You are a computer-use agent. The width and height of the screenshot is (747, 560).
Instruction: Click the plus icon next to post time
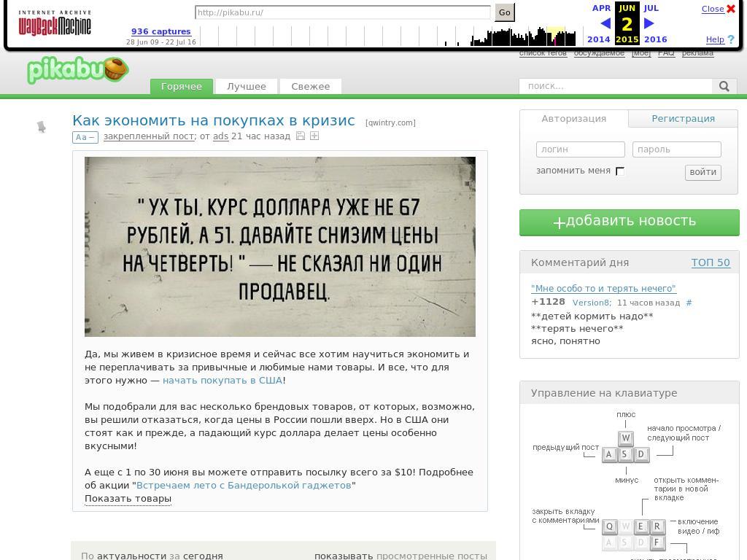[x=314, y=136]
